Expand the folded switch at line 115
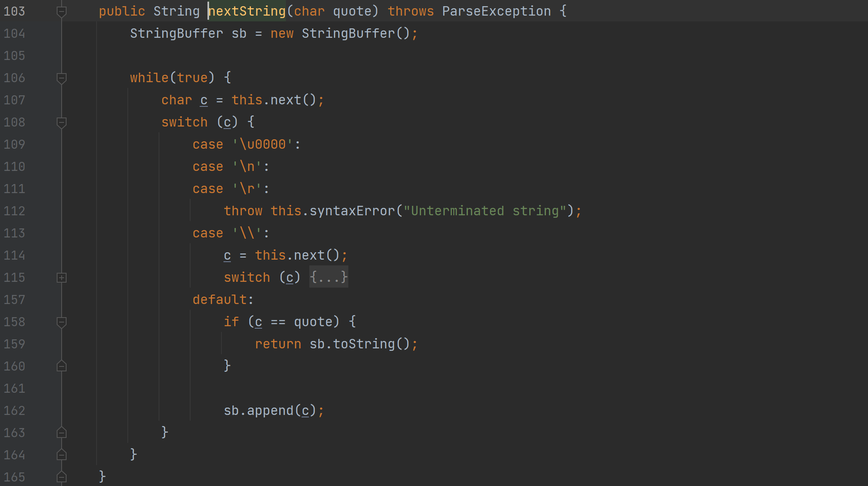 [x=62, y=278]
